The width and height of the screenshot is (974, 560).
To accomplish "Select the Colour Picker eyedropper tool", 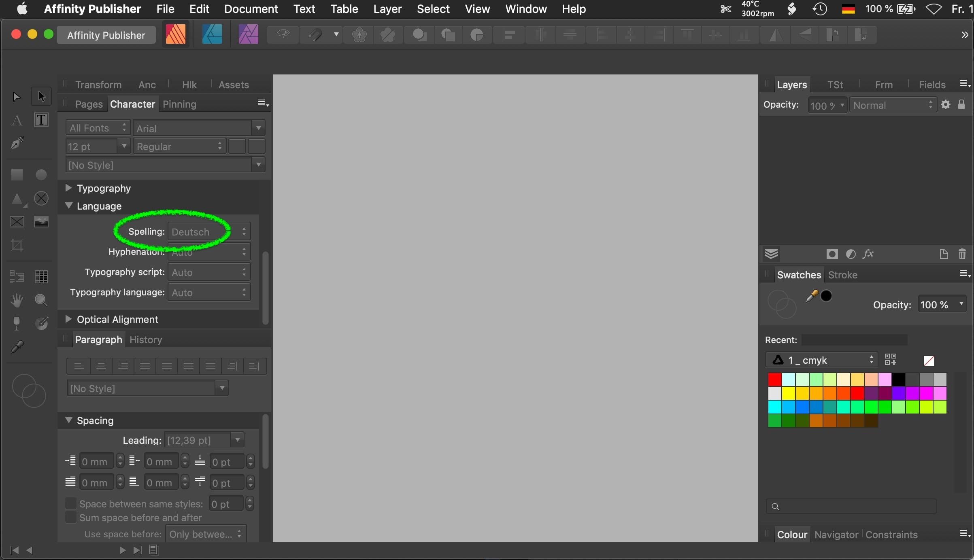I will [17, 347].
